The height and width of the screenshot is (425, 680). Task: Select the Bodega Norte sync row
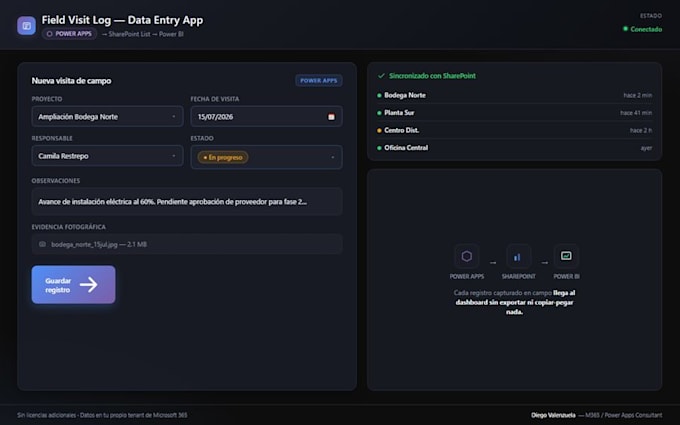514,95
